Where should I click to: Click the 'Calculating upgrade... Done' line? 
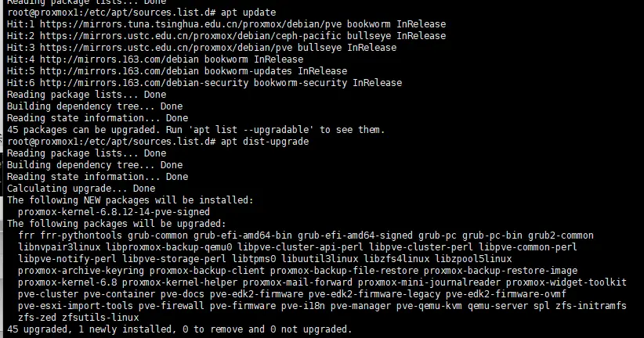pyautogui.click(x=81, y=189)
